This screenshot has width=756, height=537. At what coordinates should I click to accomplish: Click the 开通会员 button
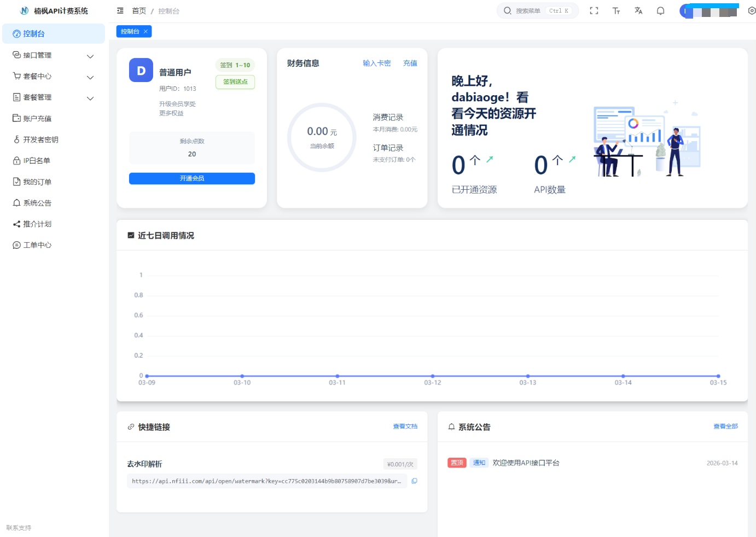[x=191, y=178]
